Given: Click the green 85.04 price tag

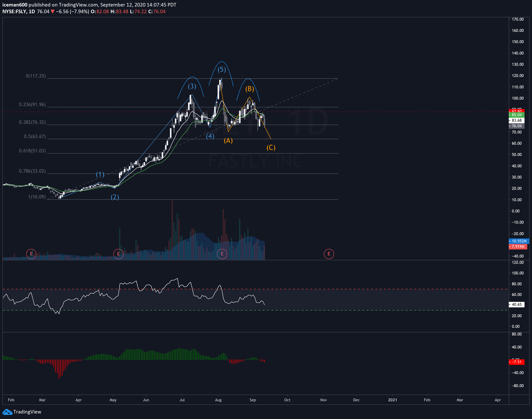Looking at the screenshot, I should coord(517,115).
